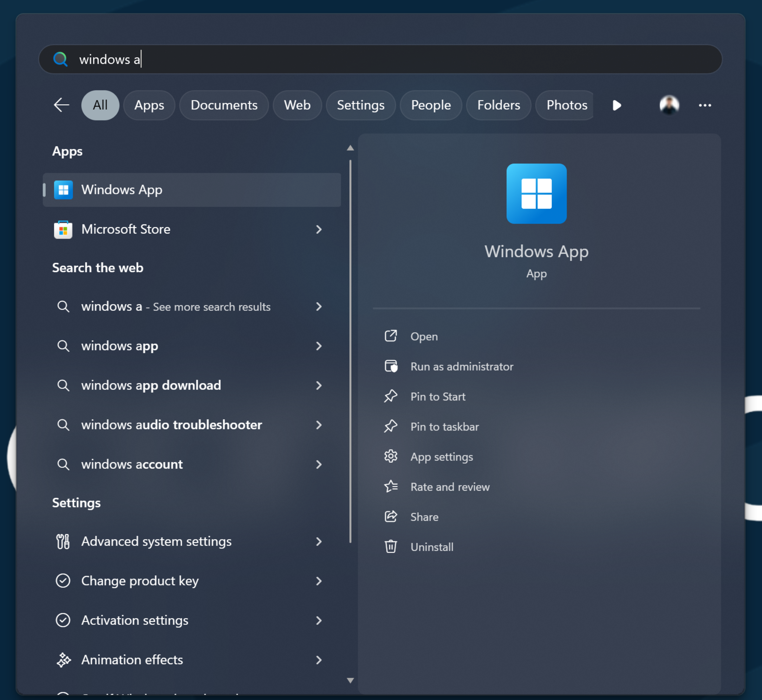Image resolution: width=762 pixels, height=700 pixels.
Task: Click the Share icon
Action: 390,517
